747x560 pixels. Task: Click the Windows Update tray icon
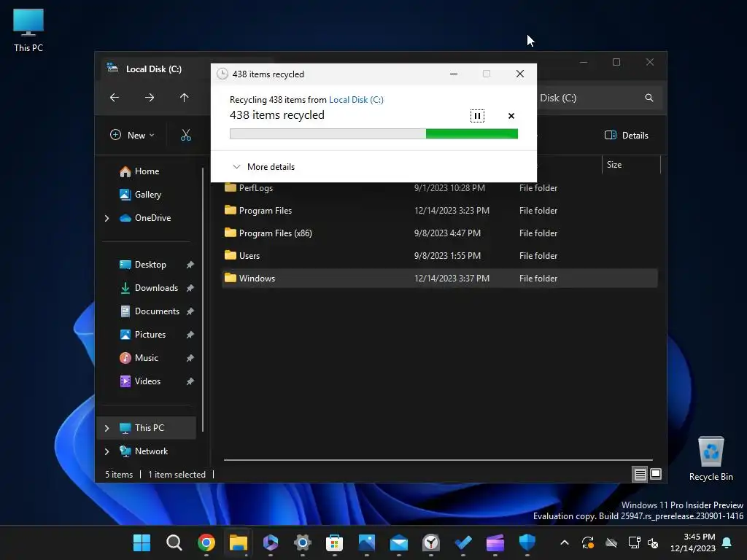588,542
